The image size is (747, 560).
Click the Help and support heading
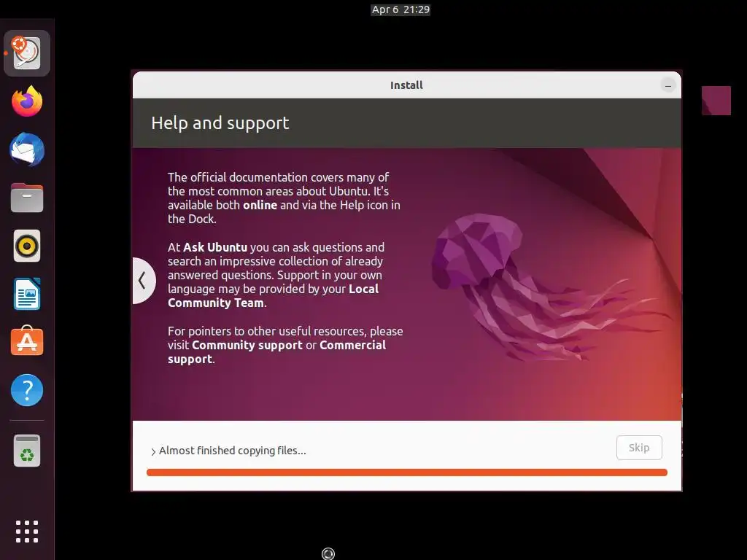[x=220, y=122]
